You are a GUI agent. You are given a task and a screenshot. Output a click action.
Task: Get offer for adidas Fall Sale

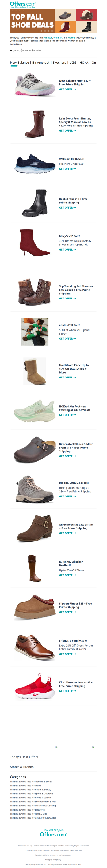pos(67,339)
